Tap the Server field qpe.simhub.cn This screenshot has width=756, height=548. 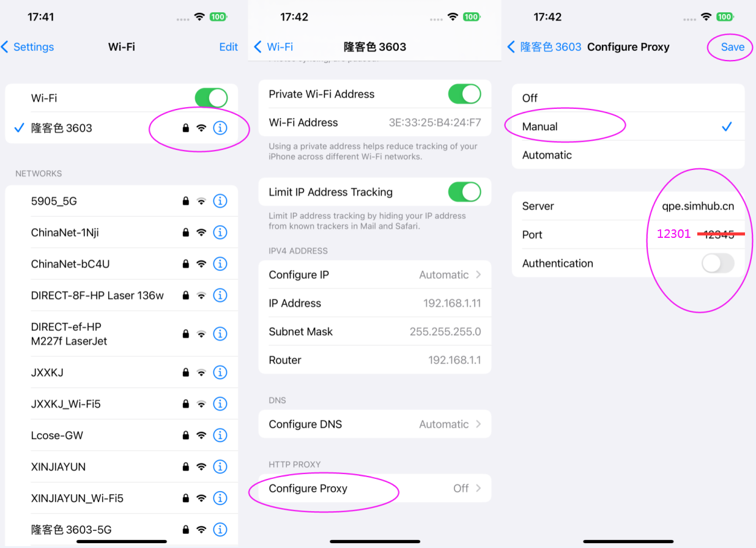pyautogui.click(x=628, y=206)
